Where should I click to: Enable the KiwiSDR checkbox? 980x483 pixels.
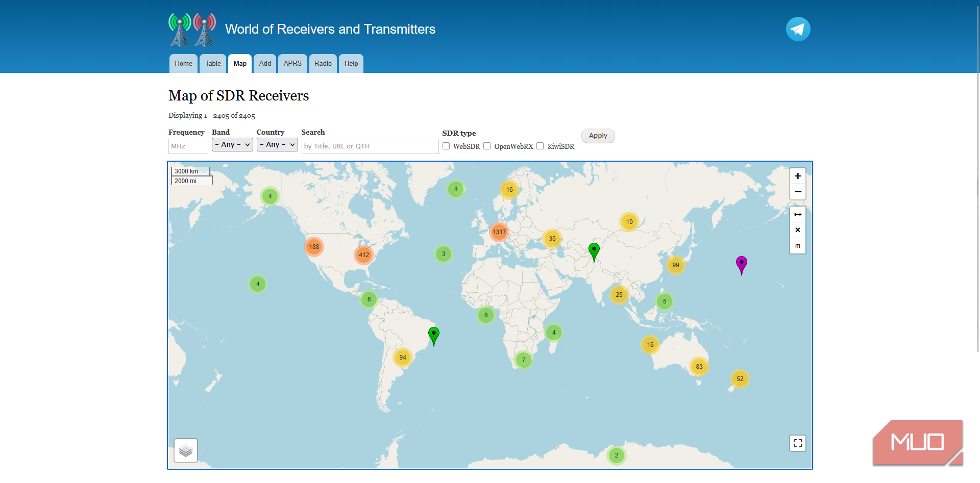540,146
